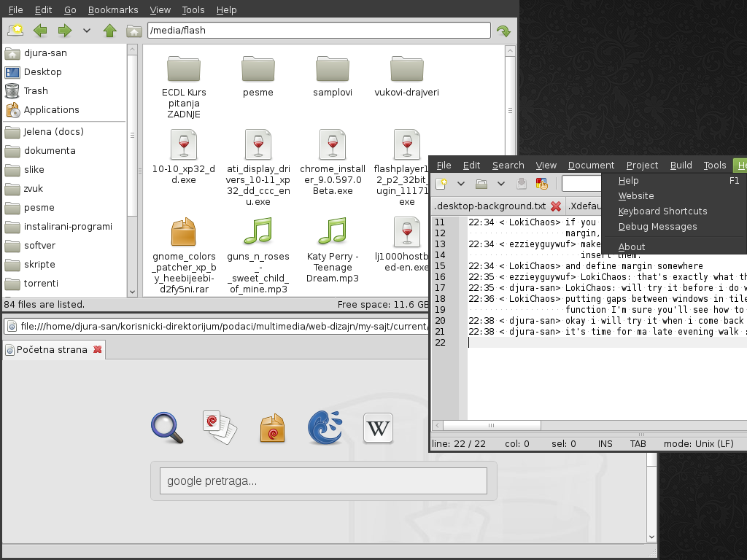Close the Početna strana browser tab
This screenshot has height=560, width=747.
pos(96,350)
